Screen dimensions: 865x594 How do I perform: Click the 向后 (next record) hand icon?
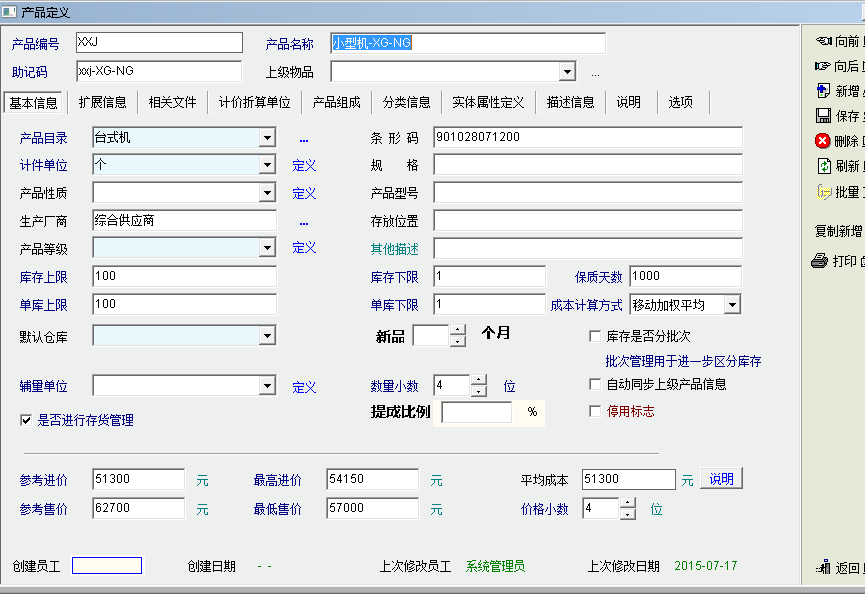823,66
